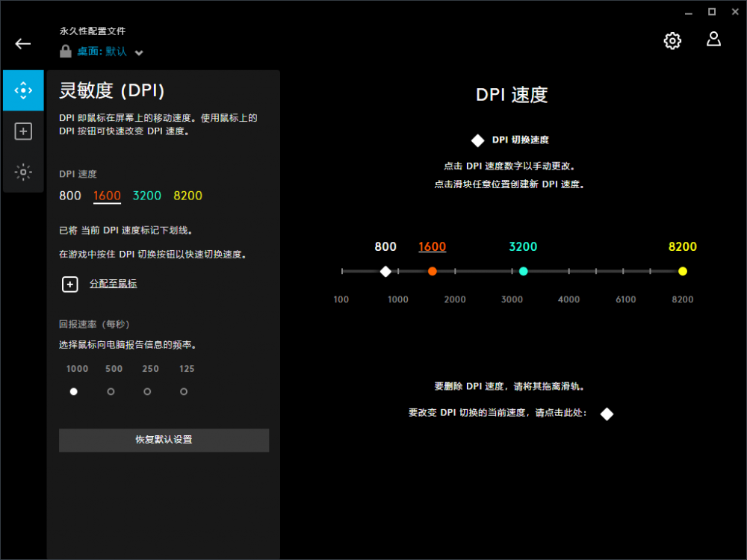Expand the 桌面: 默认 profile dropdown
This screenshot has width=747, height=560.
click(x=139, y=52)
